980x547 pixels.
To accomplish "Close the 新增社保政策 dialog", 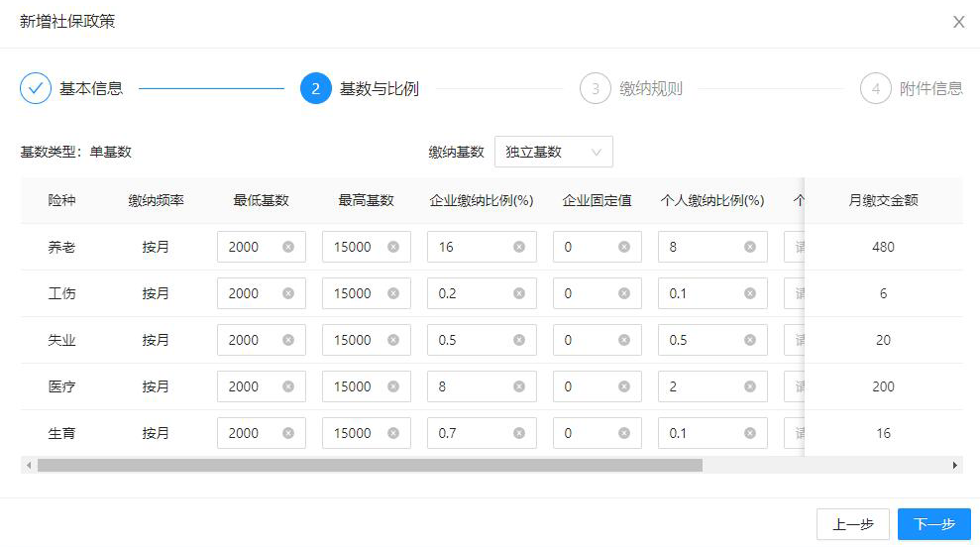I will tap(958, 22).
